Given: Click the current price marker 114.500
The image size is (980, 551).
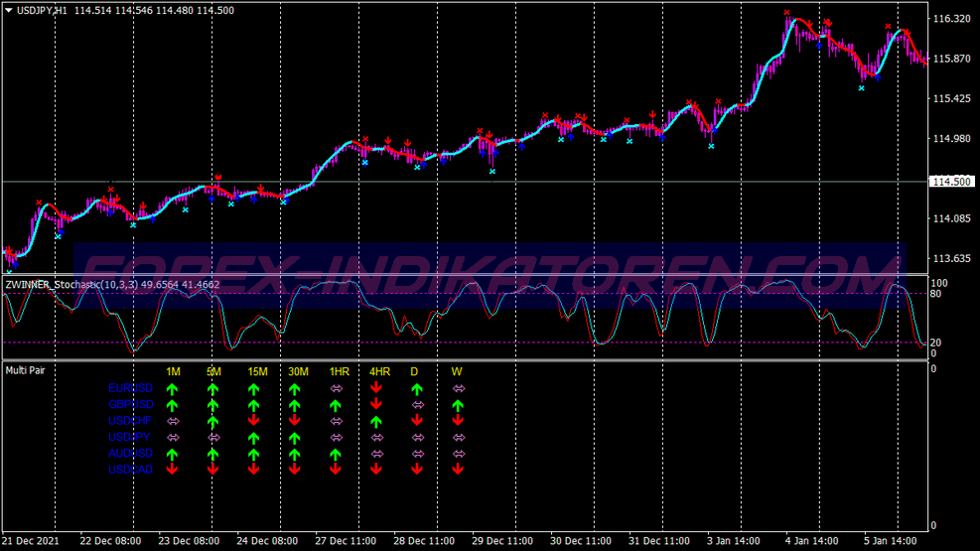Looking at the screenshot, I should point(952,182).
